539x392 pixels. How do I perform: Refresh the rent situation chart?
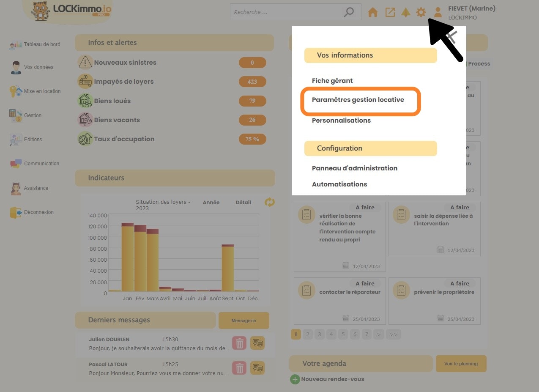(269, 202)
